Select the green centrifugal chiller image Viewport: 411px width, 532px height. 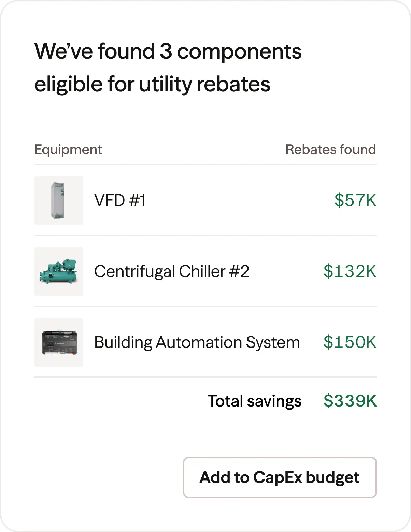tap(59, 271)
